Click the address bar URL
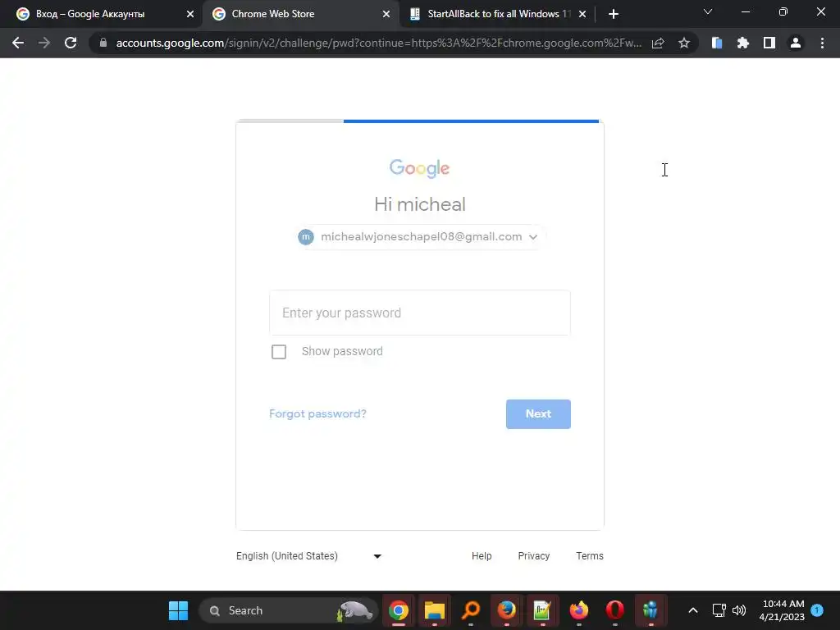 coord(378,43)
